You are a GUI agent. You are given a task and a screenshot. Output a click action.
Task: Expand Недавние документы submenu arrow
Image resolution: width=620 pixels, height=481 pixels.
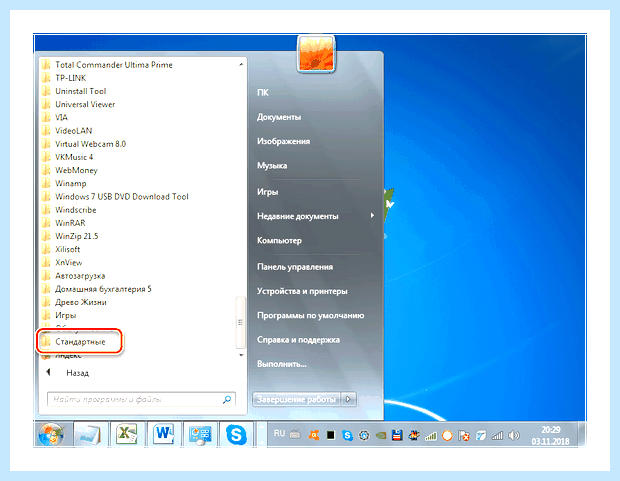(372, 216)
